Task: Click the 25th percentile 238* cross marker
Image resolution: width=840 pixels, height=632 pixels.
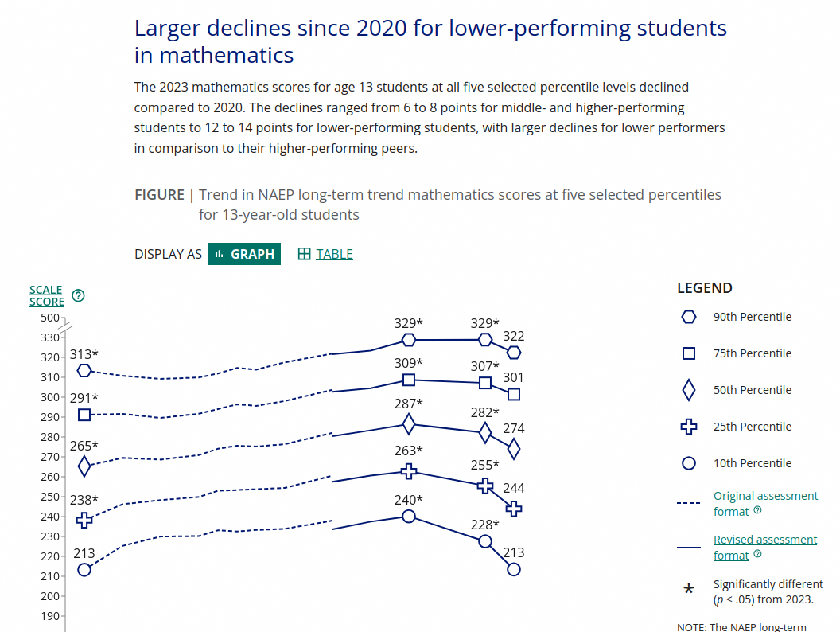Action: tap(84, 520)
